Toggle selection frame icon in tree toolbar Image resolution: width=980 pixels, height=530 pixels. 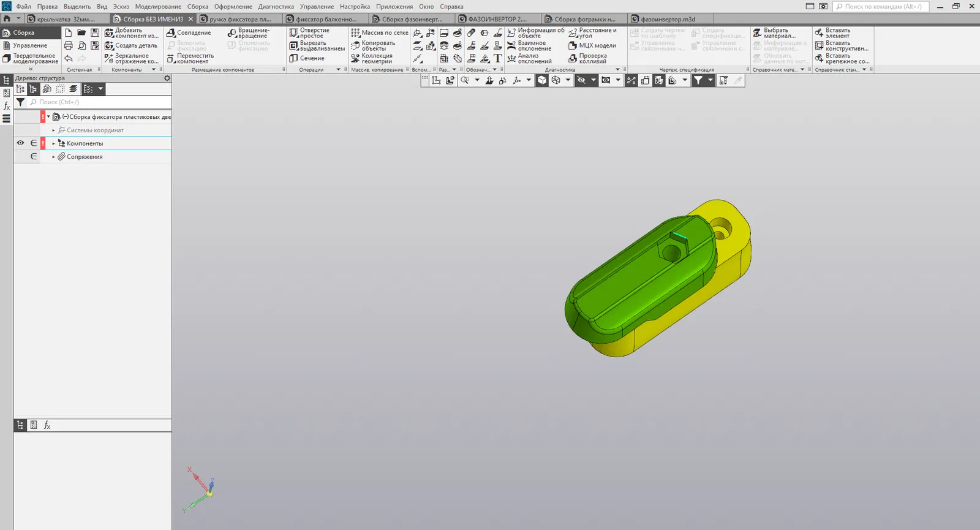click(x=60, y=89)
